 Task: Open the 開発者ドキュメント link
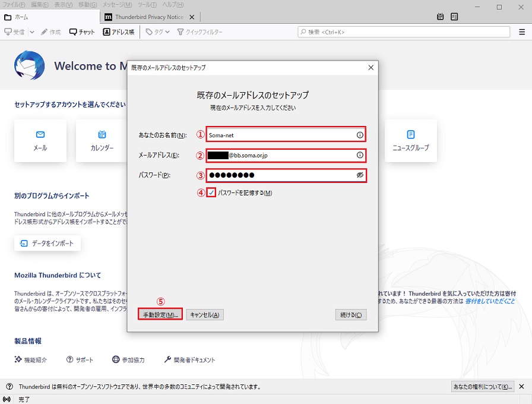pyautogui.click(x=189, y=359)
